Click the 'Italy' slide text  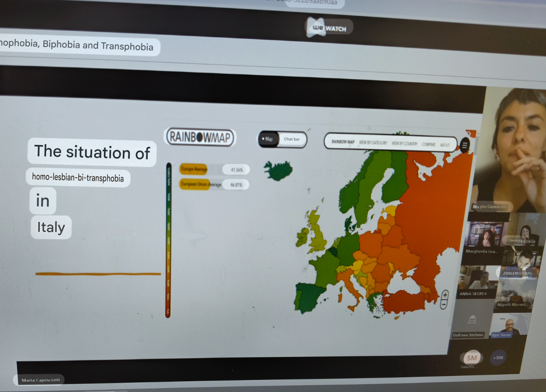(51, 227)
